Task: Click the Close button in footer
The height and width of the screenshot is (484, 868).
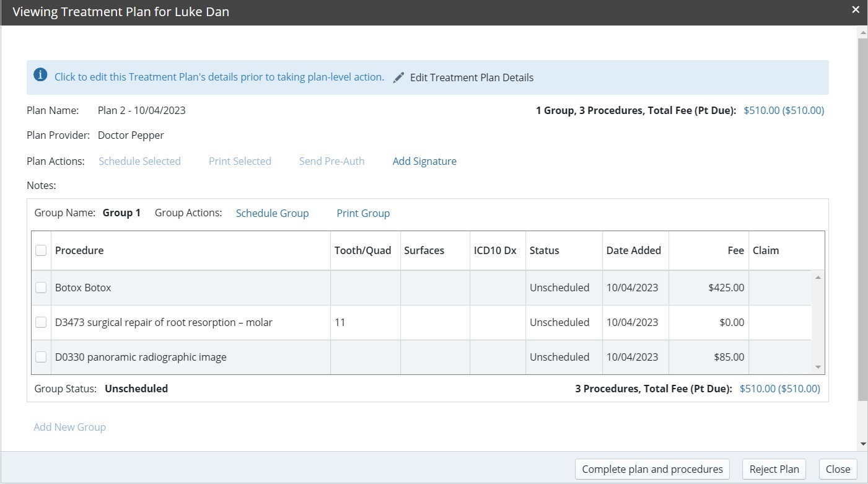Action: pos(838,469)
